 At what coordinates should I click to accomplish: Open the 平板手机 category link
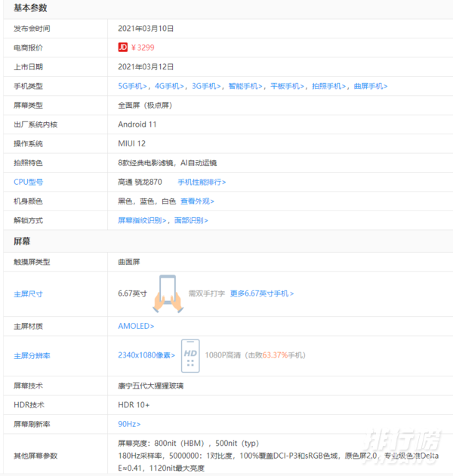(x=287, y=86)
